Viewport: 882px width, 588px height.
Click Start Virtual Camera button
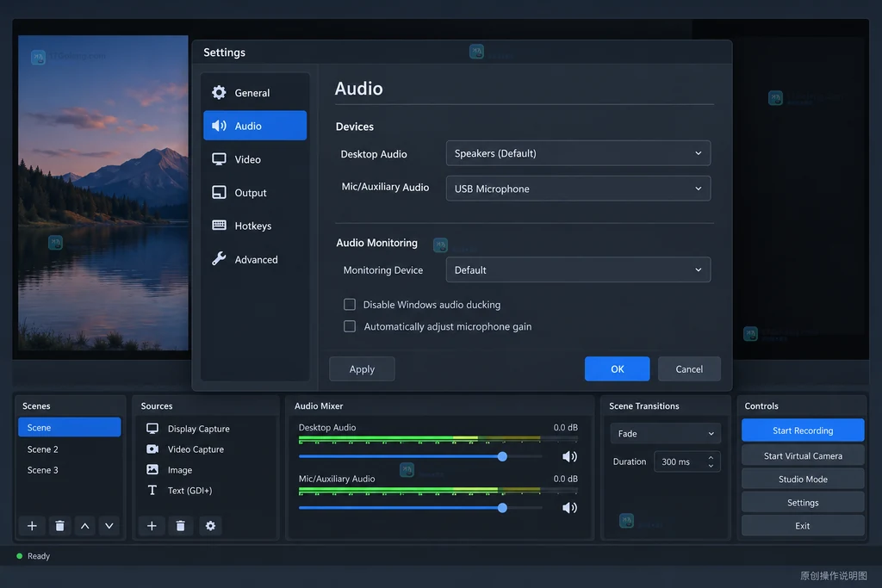tap(803, 455)
